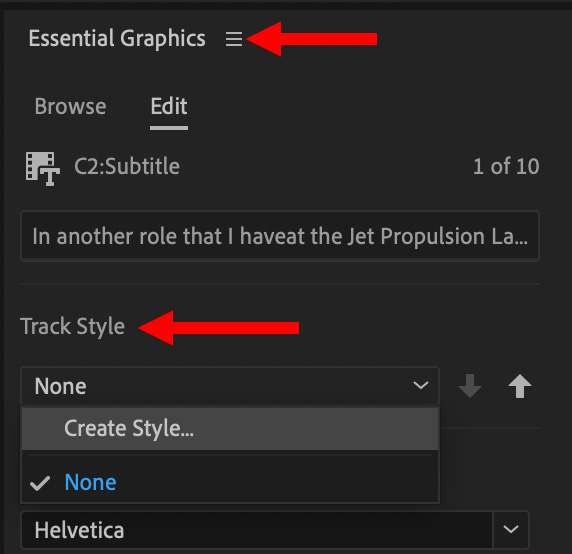
Task: Open the Essential Graphics panel hamburger menu
Action: point(234,39)
